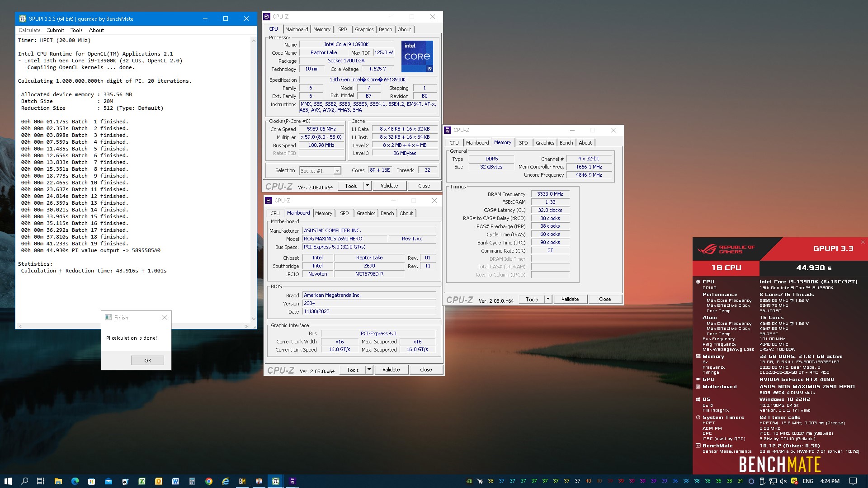This screenshot has width=868, height=488.
Task: Click Validate in the top CPU-Z window
Action: (389, 186)
